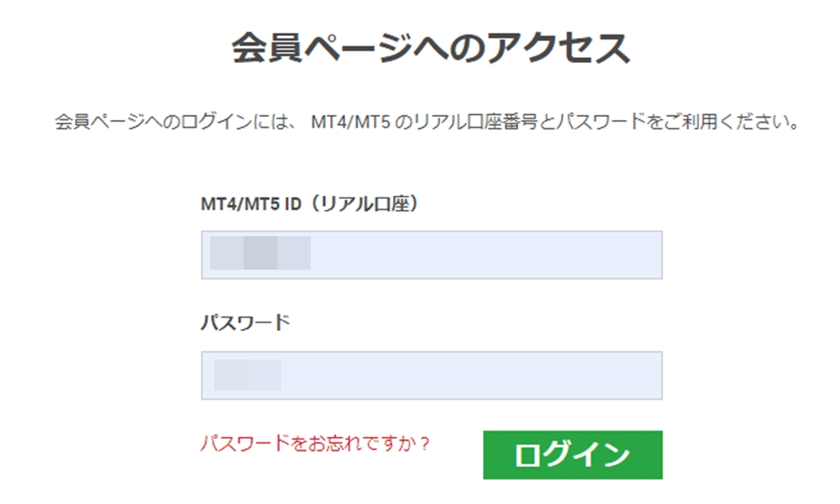The height and width of the screenshot is (504, 840).
Task: Submit the login form via ログイン
Action: [573, 456]
